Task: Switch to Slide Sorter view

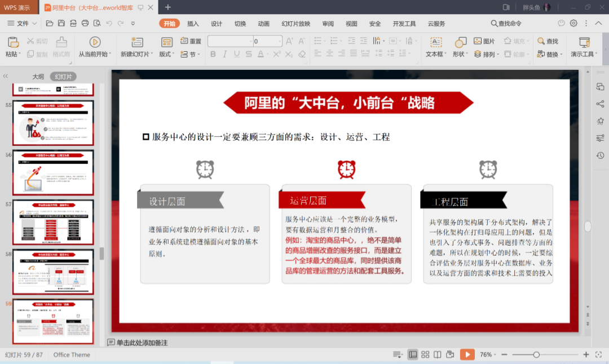Action: click(425, 354)
